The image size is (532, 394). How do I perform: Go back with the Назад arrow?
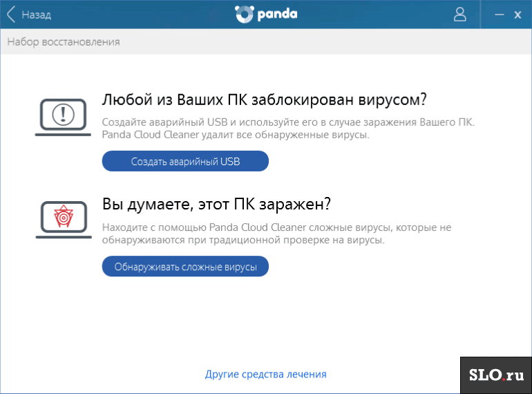pyautogui.click(x=11, y=15)
